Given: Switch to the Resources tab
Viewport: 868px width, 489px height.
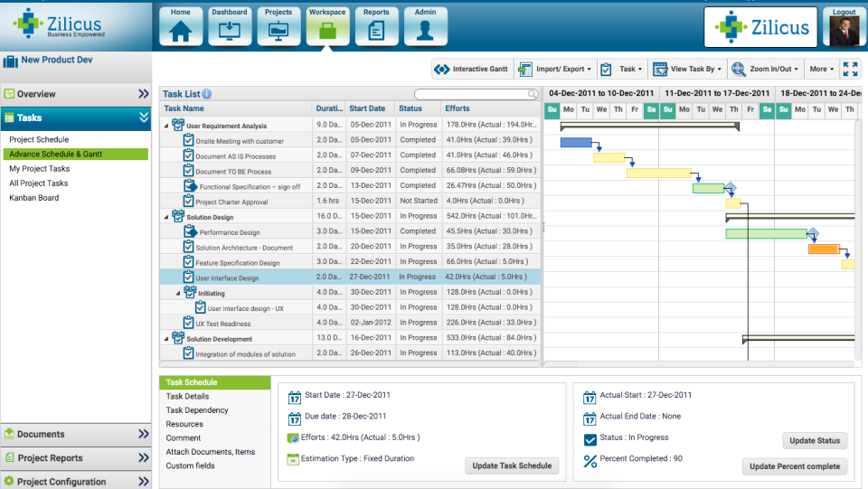Looking at the screenshot, I should pos(184,424).
